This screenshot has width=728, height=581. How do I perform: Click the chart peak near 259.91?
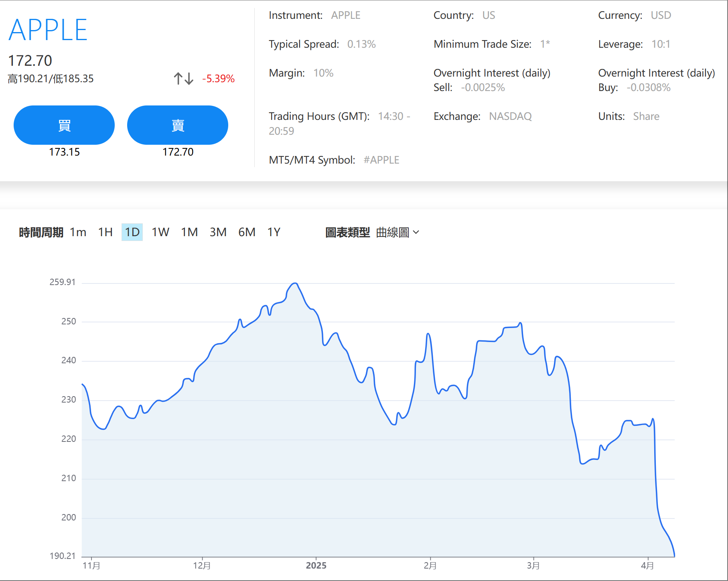tap(295, 283)
